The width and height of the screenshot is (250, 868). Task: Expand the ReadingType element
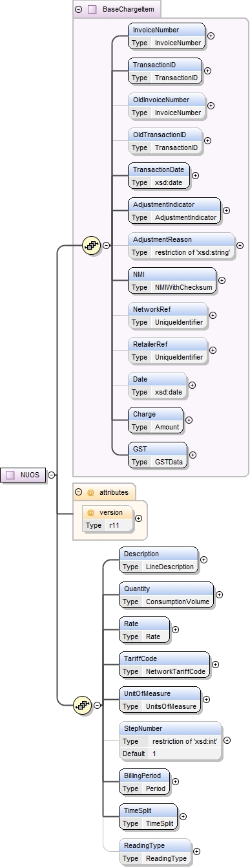pos(197,852)
